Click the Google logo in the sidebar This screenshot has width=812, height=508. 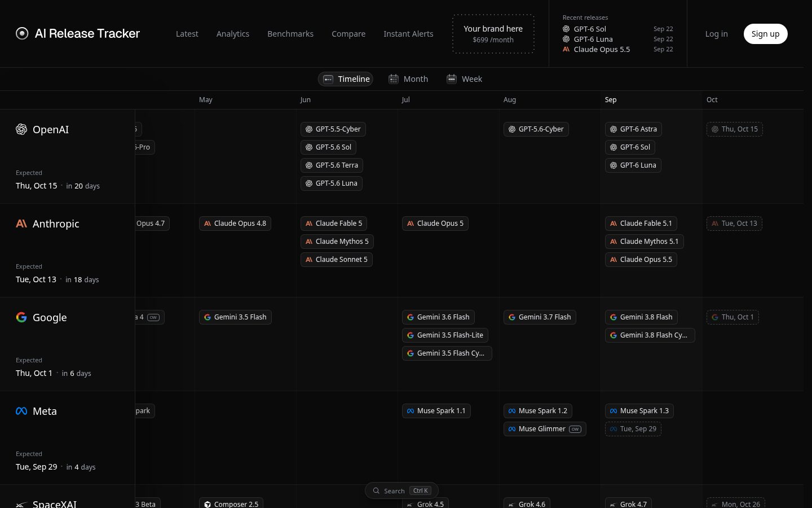[x=21, y=317]
